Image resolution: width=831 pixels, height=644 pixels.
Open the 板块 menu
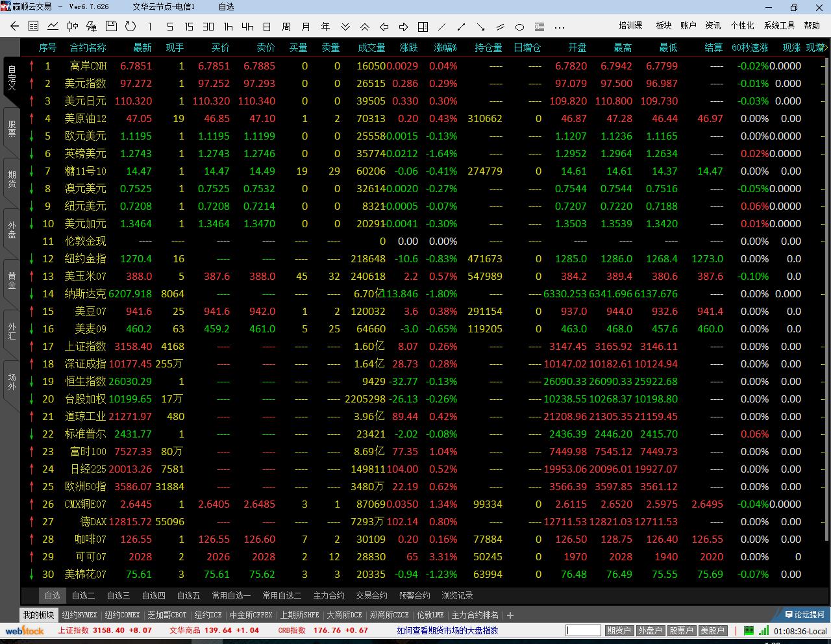[x=664, y=25]
